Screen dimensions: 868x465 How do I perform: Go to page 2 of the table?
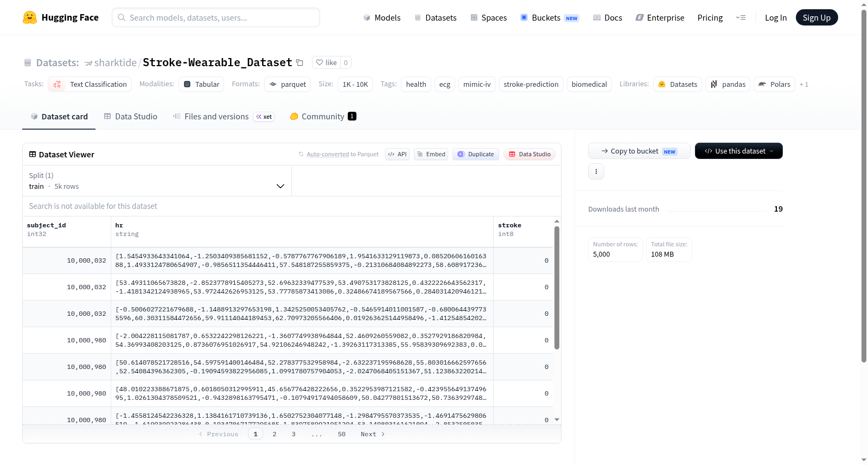275,434
